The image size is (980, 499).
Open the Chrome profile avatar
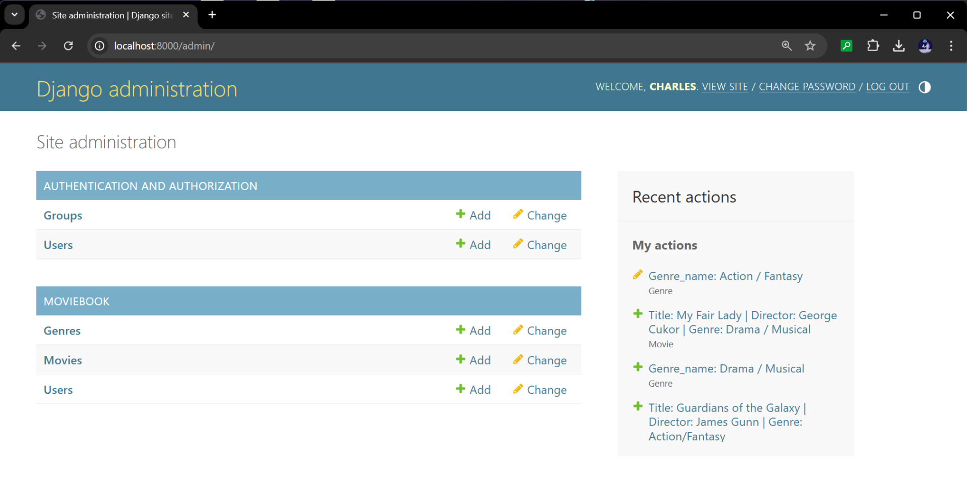(x=925, y=46)
